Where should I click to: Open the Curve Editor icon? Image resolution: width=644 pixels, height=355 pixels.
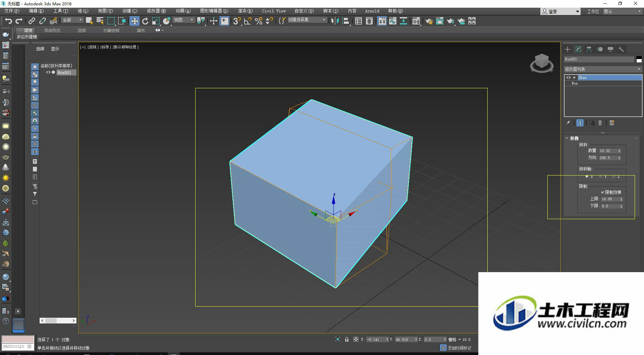393,21
